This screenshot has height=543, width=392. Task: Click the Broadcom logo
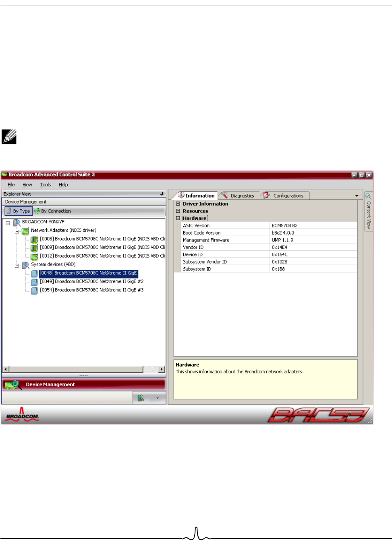coord(23,414)
